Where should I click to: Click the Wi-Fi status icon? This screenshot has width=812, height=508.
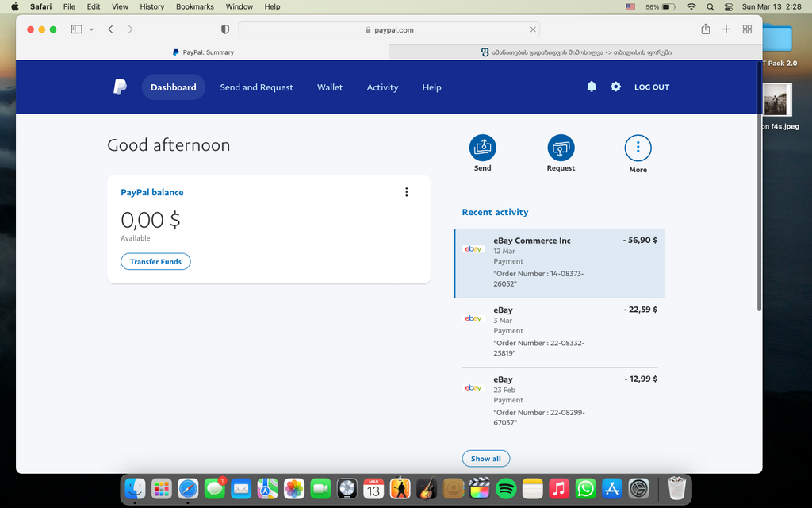(691, 6)
